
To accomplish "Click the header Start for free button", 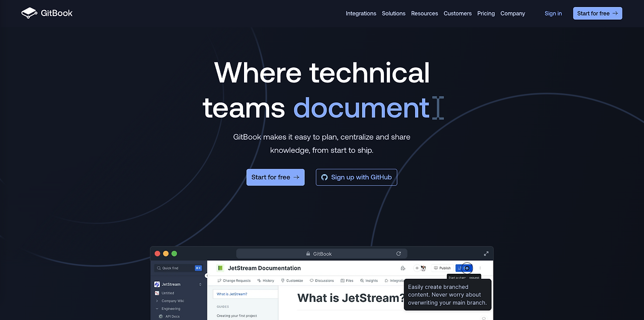I will 597,14.
